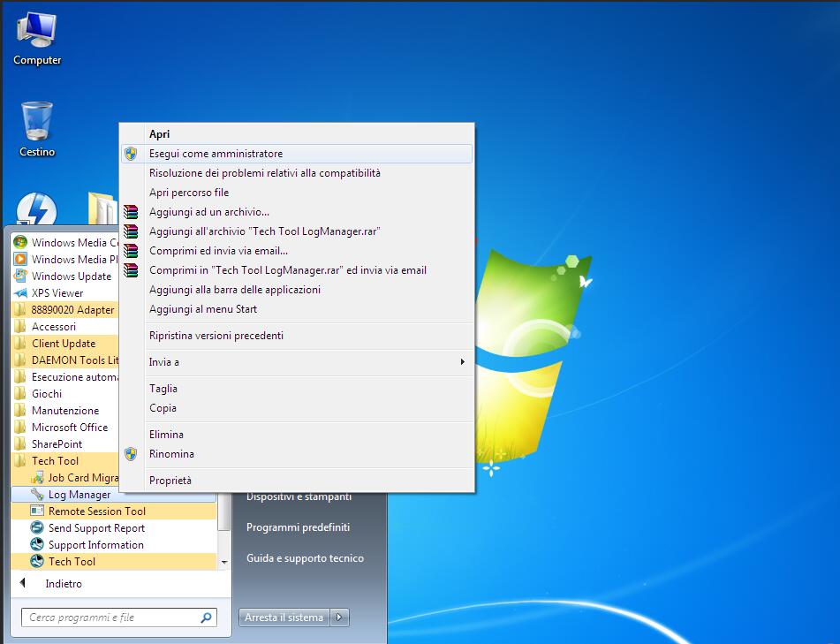Launch Windows Media Player from the program list
840x644 pixels.
click(x=65, y=260)
